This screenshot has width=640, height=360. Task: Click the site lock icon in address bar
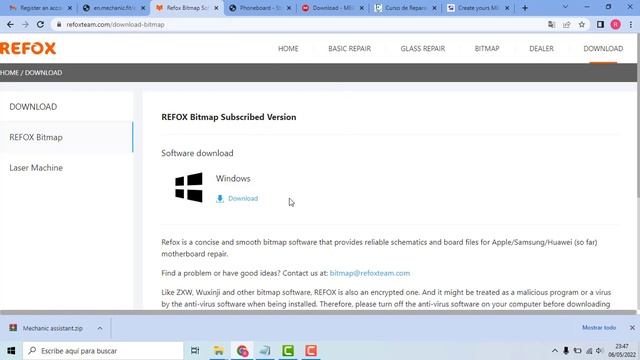pos(59,24)
